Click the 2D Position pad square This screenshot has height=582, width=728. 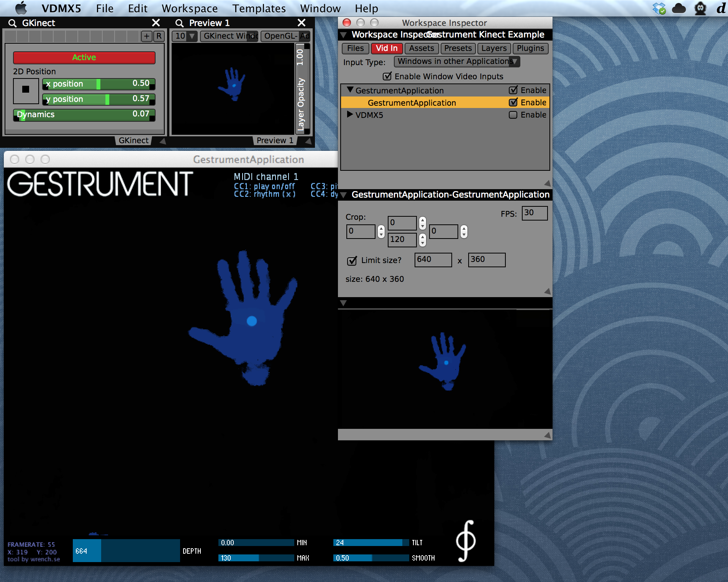pos(26,91)
